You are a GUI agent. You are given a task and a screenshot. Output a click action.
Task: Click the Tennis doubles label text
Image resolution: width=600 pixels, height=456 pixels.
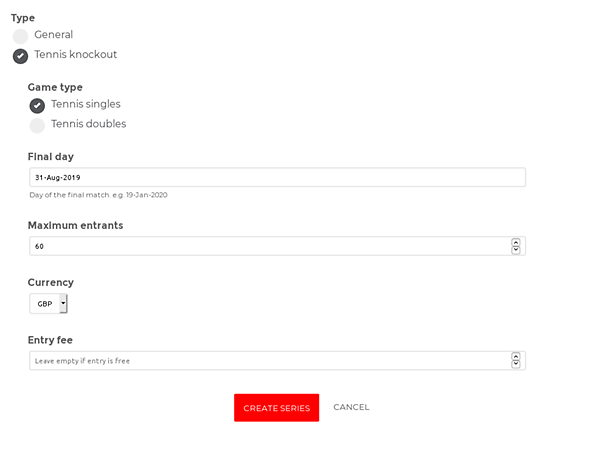pyautogui.click(x=88, y=124)
